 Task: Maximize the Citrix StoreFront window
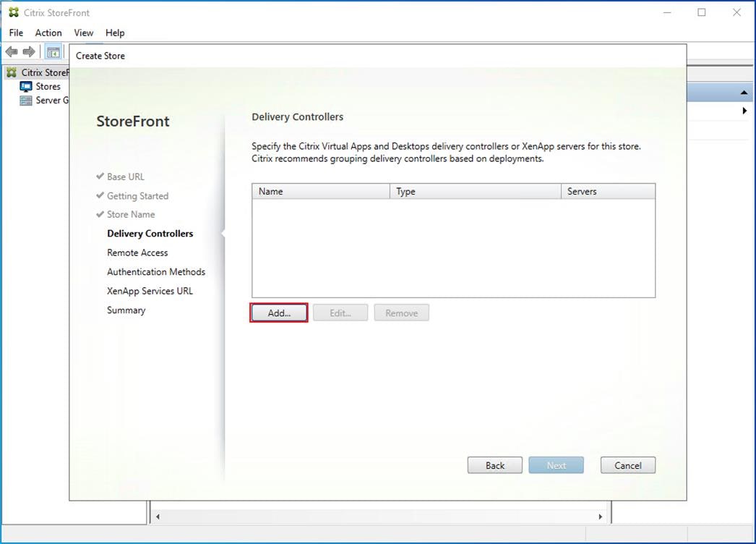click(702, 12)
